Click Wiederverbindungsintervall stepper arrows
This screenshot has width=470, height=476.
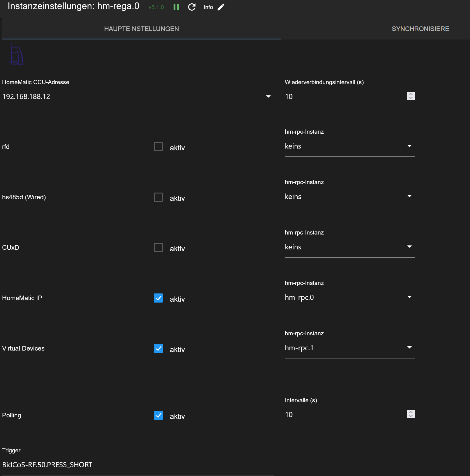click(x=411, y=96)
